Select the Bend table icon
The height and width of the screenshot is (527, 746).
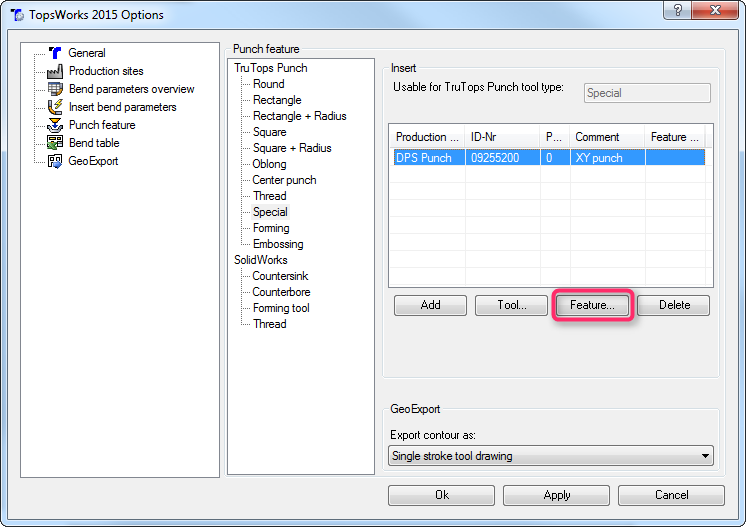click(56, 143)
